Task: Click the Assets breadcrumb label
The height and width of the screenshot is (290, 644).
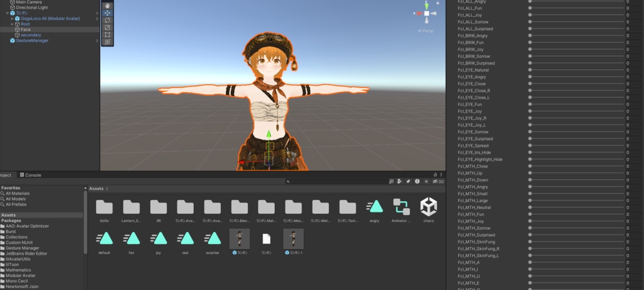Action: point(96,189)
